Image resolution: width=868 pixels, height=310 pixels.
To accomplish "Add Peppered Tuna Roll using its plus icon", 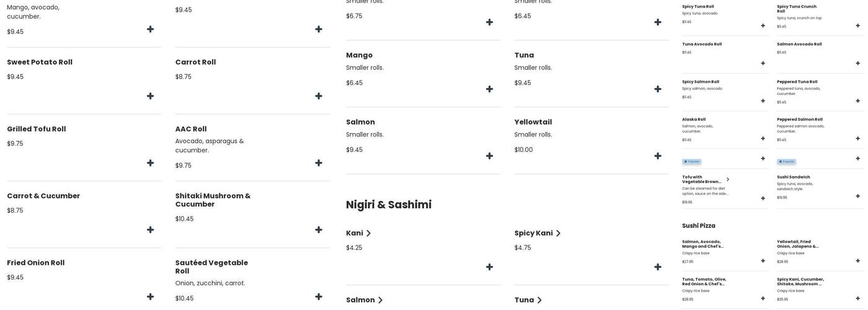I will (858, 101).
